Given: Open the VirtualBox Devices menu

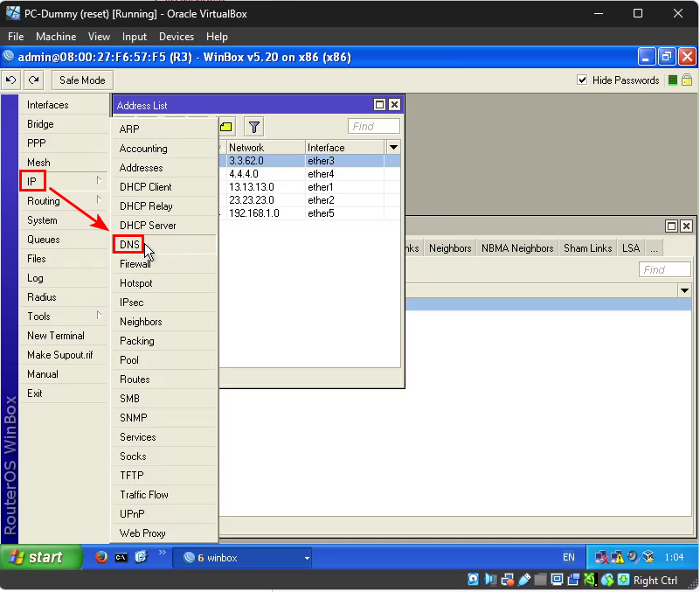Looking at the screenshot, I should coord(177,37).
